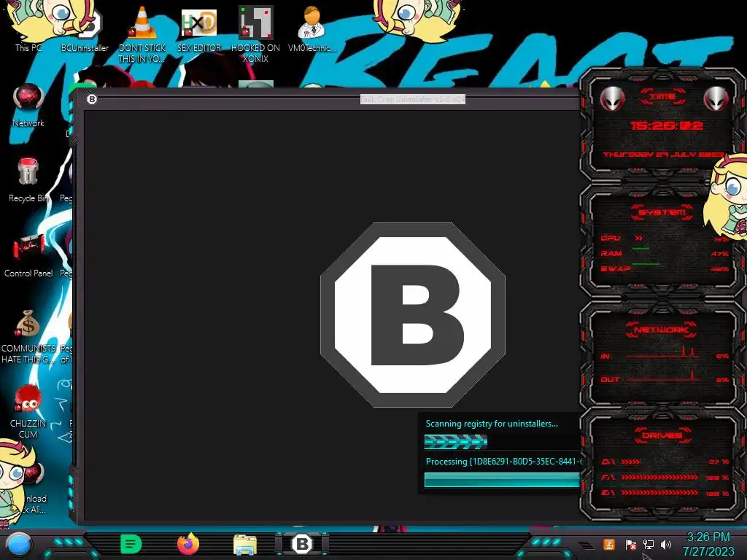
Task: Open File Explorer from the taskbar
Action: pos(245,545)
